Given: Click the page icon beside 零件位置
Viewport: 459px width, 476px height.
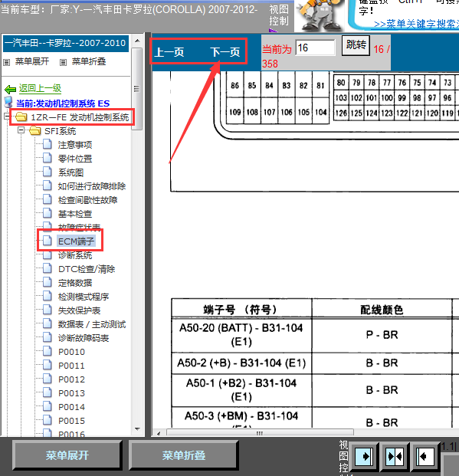Looking at the screenshot, I should click(x=48, y=158).
